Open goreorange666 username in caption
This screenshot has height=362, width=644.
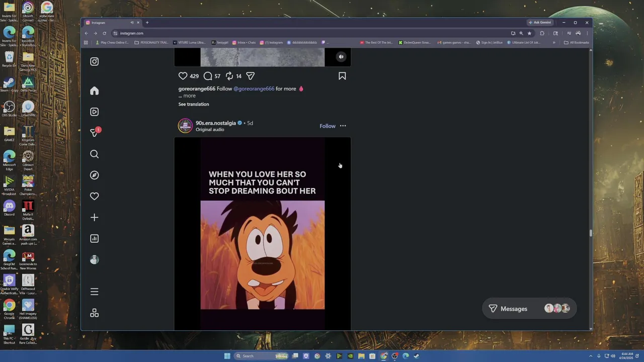point(197,88)
